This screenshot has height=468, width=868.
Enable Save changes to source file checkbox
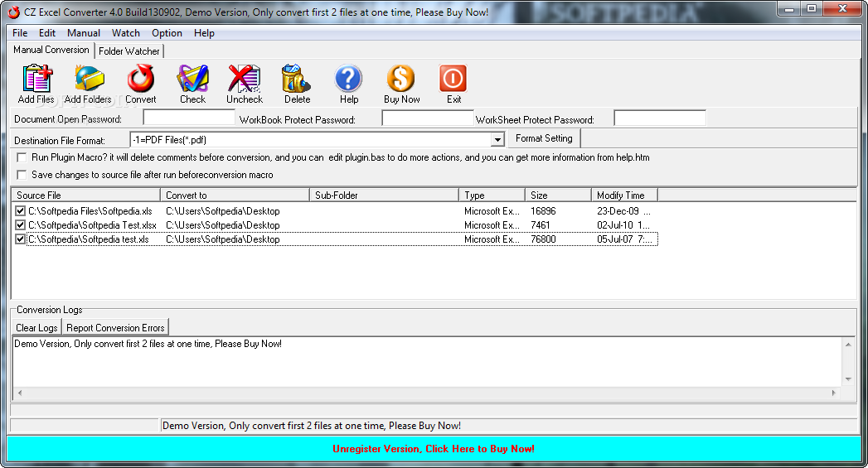pyautogui.click(x=22, y=175)
